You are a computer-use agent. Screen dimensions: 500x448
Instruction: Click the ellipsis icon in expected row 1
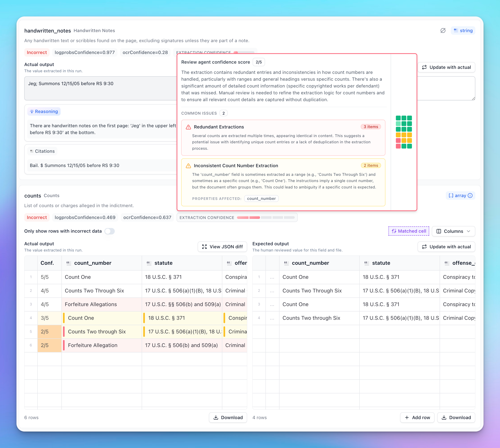272,277
